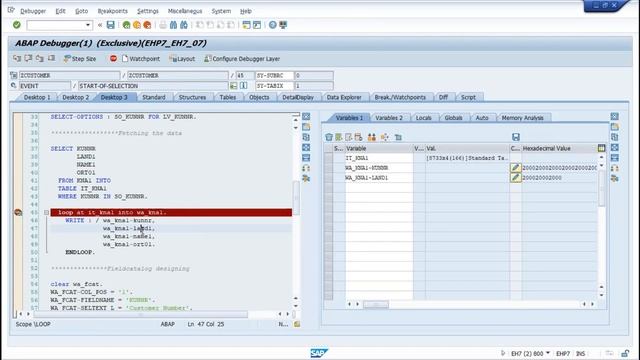The image size is (640, 360).
Task: Click the double-chevron collapse next to command field
Action: point(100,25)
